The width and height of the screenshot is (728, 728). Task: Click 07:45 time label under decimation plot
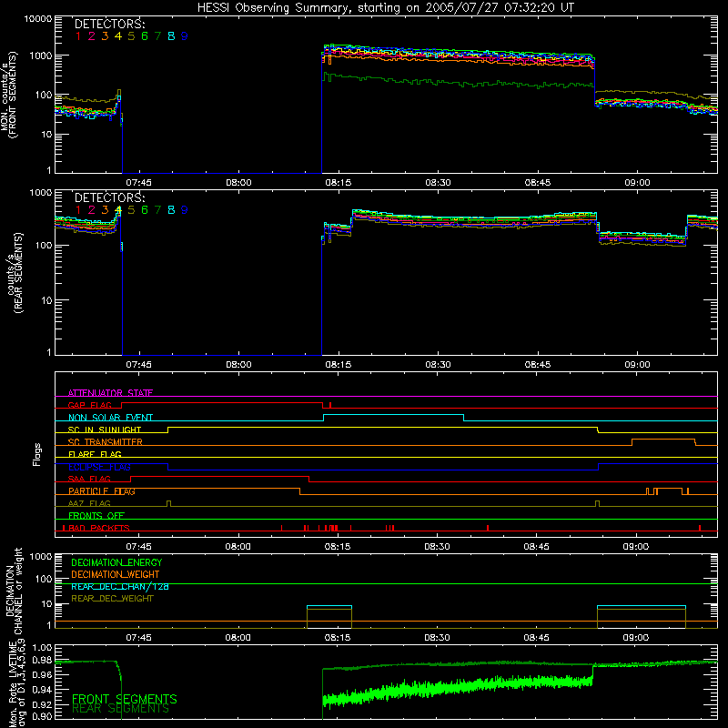(x=138, y=638)
